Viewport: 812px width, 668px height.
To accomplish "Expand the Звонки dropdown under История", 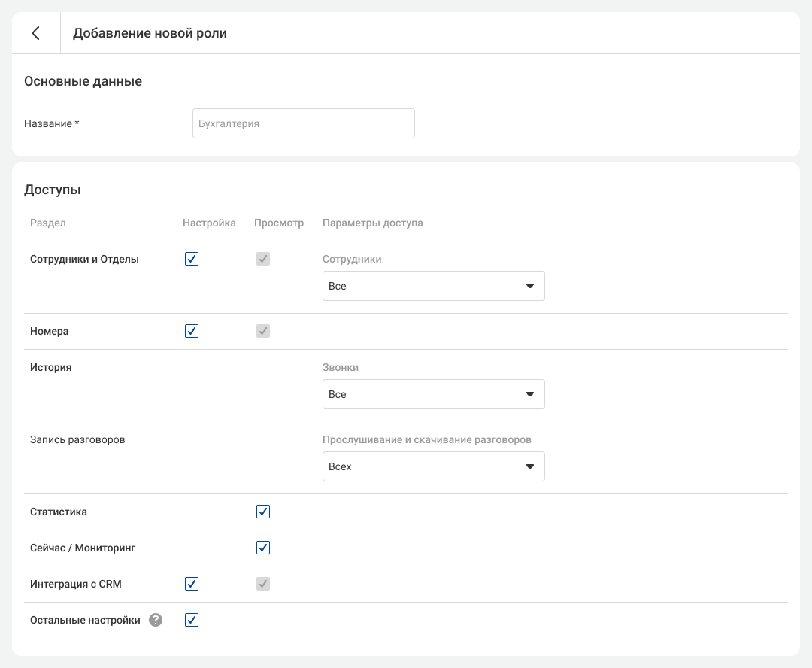I will tap(433, 394).
